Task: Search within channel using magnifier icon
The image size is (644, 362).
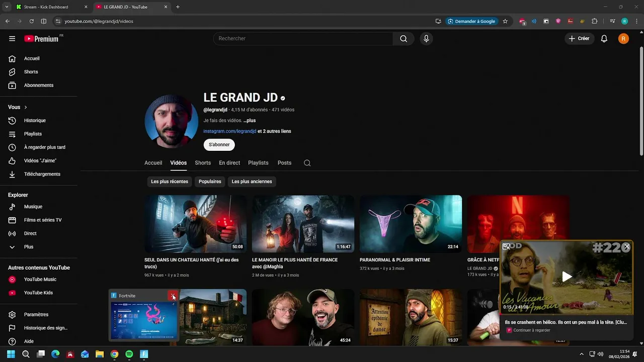Action: click(x=307, y=163)
